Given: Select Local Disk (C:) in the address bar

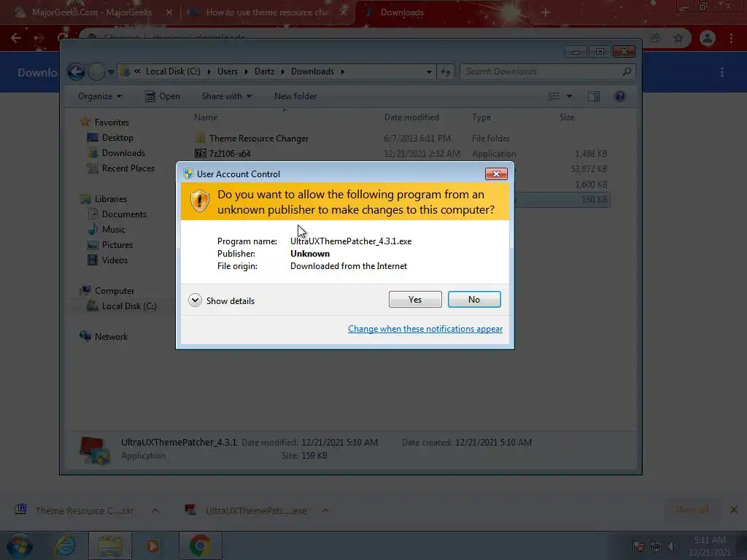Looking at the screenshot, I should click(x=173, y=71).
